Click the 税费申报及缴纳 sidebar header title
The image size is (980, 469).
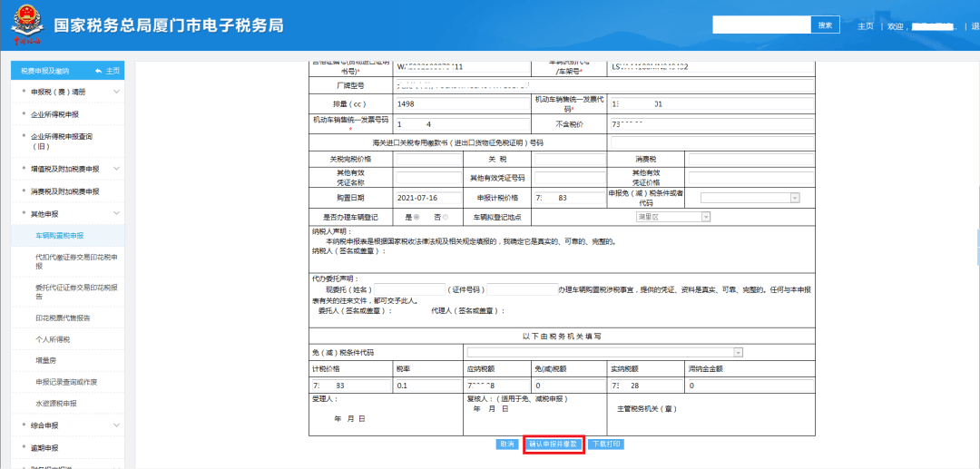tap(45, 71)
